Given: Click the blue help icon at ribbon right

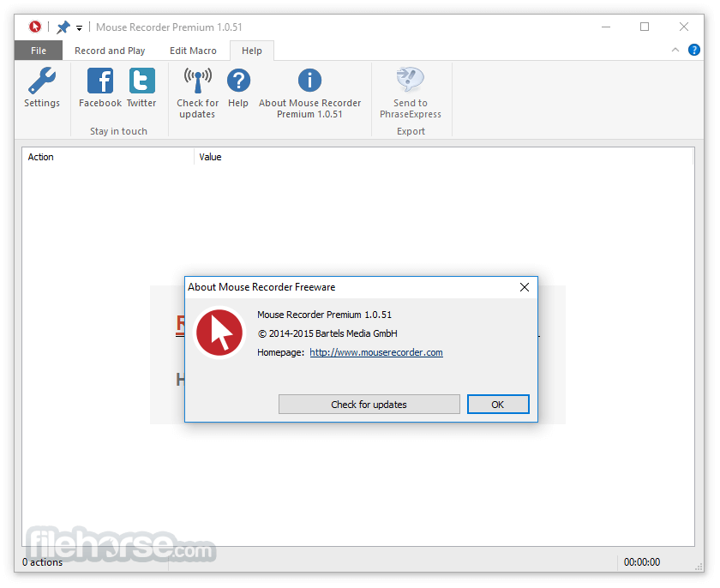Looking at the screenshot, I should [x=693, y=50].
